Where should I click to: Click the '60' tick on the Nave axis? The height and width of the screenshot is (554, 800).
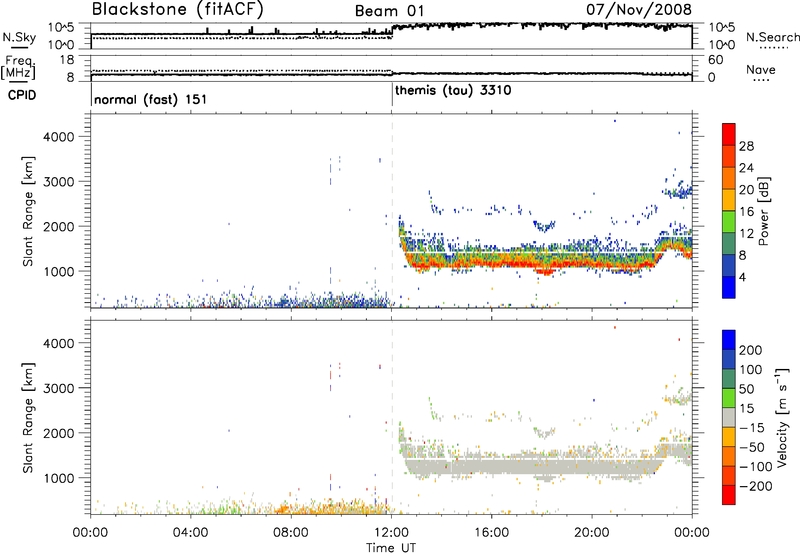716,60
